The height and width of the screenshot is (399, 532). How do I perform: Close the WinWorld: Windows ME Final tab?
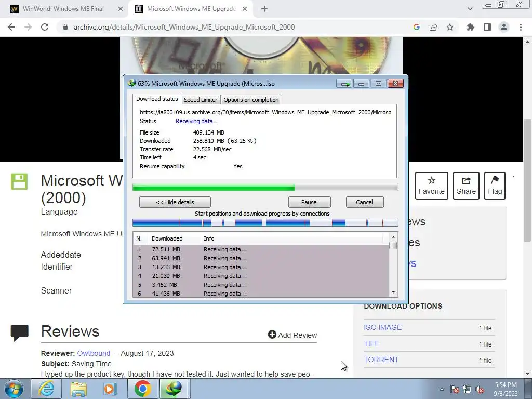click(x=121, y=9)
